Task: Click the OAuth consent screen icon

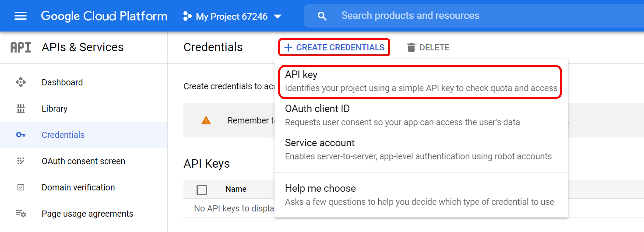Action: pos(21,161)
